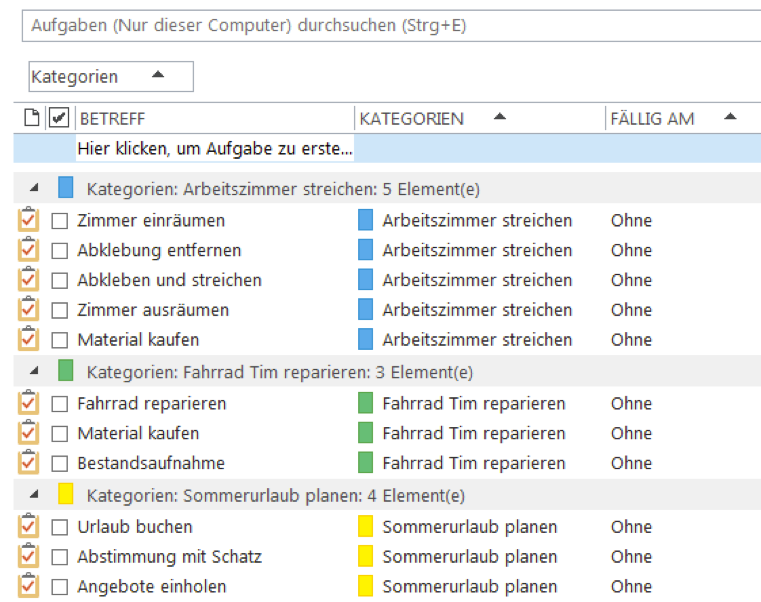Viewport: 761px width, 602px height.
Task: Select the subject text 'Fahrrad reparieren'
Action: (152, 403)
